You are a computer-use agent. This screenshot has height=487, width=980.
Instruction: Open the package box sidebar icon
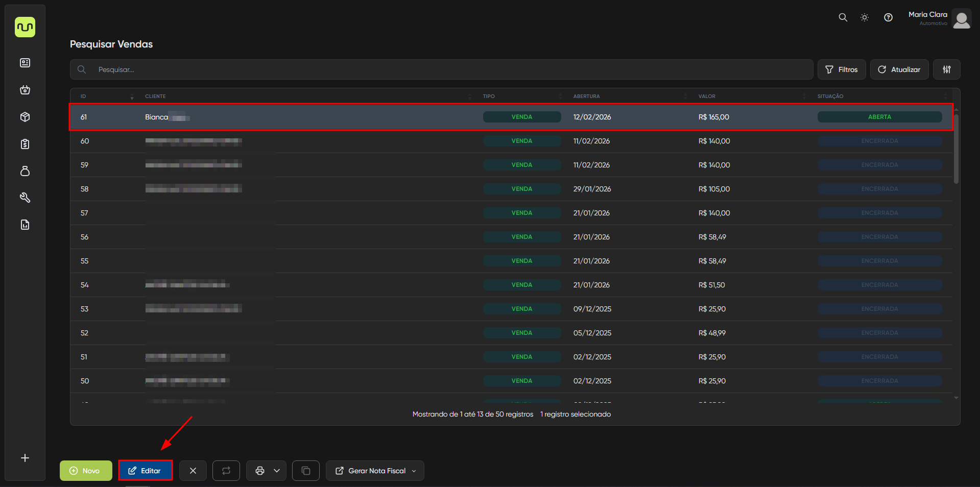[x=25, y=117]
